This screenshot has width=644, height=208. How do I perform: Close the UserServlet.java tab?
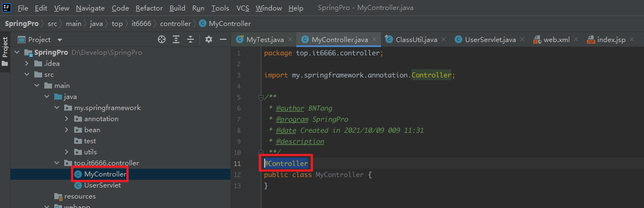[x=522, y=40]
